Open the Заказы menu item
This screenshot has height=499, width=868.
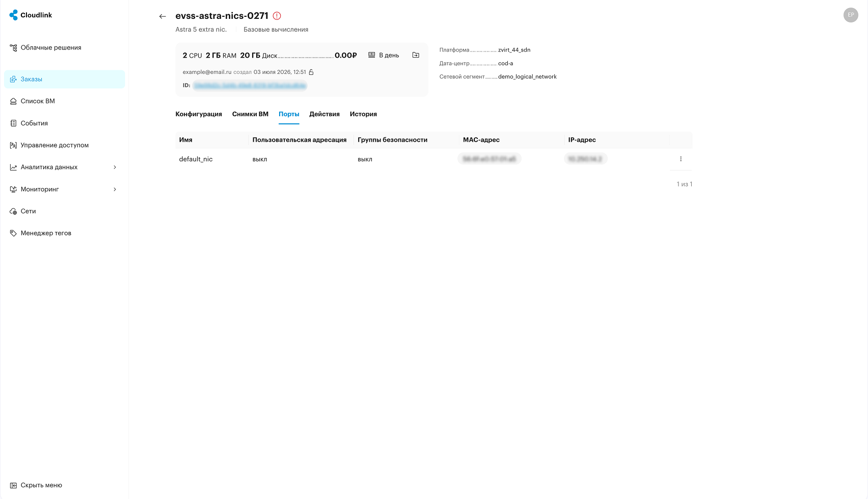(x=64, y=80)
